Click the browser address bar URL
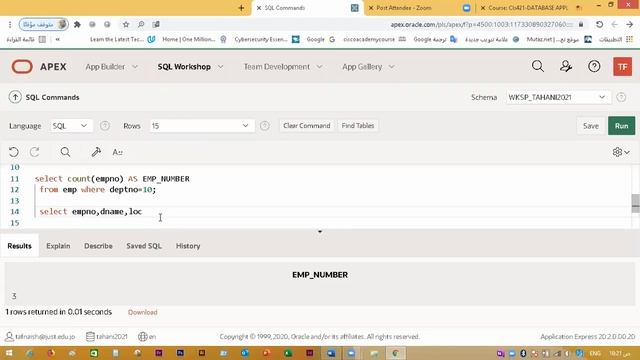The width and height of the screenshot is (640, 360). (482, 24)
